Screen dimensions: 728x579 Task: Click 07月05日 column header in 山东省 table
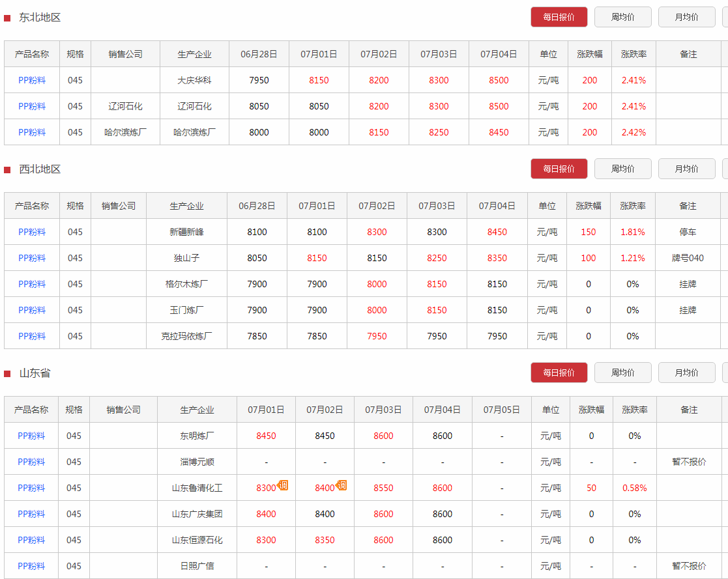(x=501, y=410)
